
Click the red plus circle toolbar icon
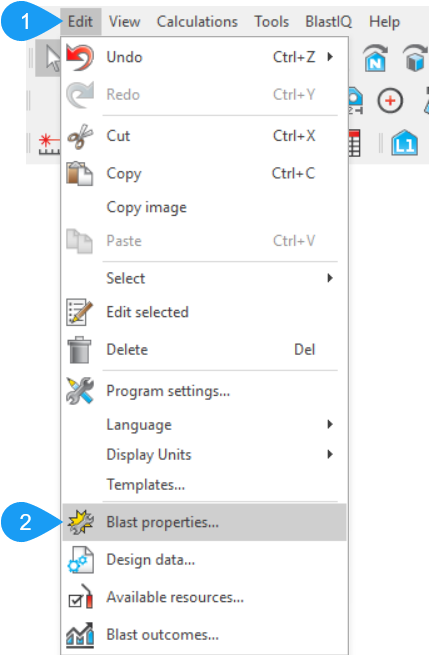pyautogui.click(x=390, y=101)
